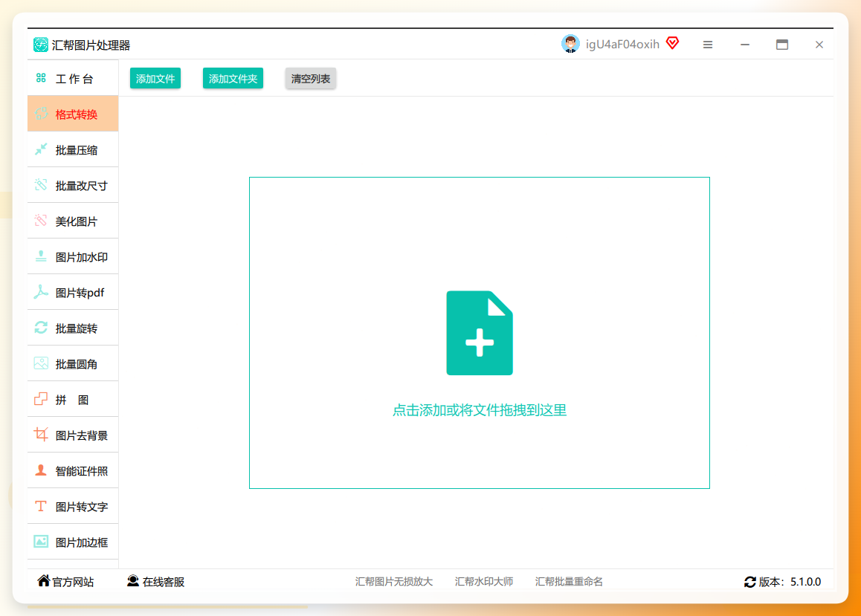The width and height of the screenshot is (861, 616).
Task: Click the large add-file document icon
Action: tap(480, 333)
